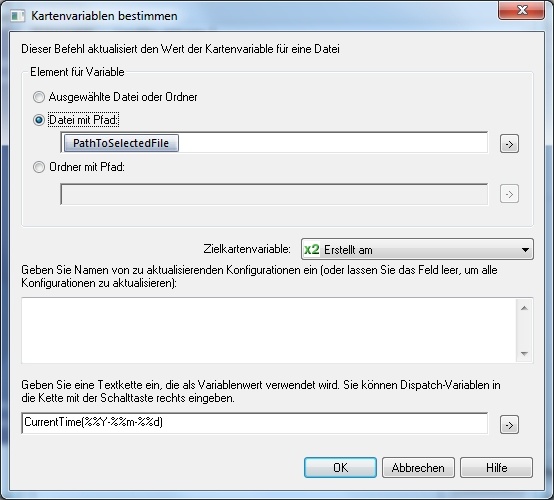This screenshot has width=554, height=500.
Task: Choose the 'Ordner mit Pfad' radio option
Action: pyautogui.click(x=39, y=167)
